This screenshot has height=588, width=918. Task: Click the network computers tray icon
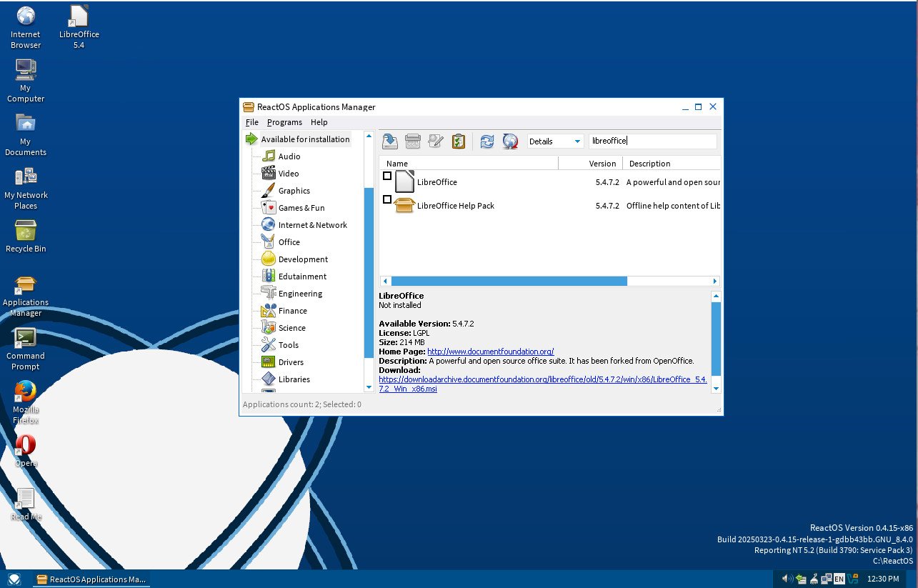click(x=826, y=579)
